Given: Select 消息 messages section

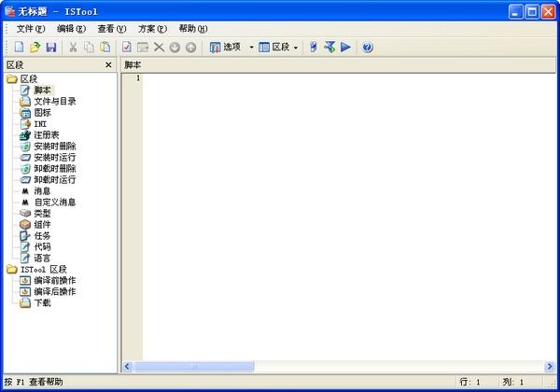Looking at the screenshot, I should (43, 191).
